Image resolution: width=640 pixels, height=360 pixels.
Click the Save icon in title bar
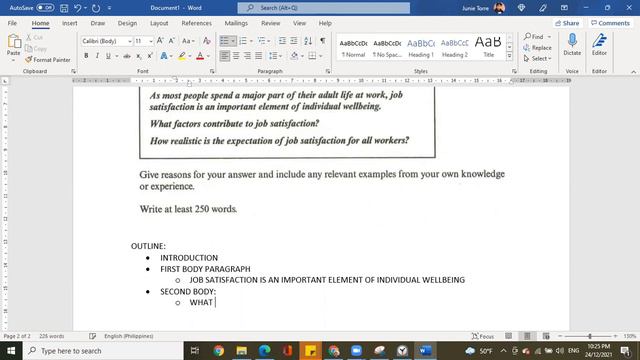[64, 8]
